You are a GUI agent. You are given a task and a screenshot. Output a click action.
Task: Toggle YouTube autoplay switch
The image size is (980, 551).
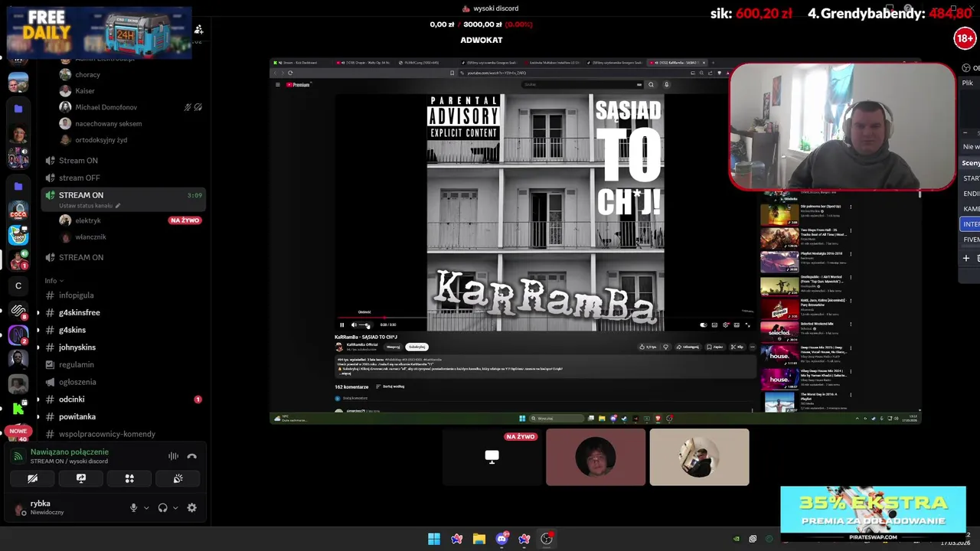click(704, 324)
